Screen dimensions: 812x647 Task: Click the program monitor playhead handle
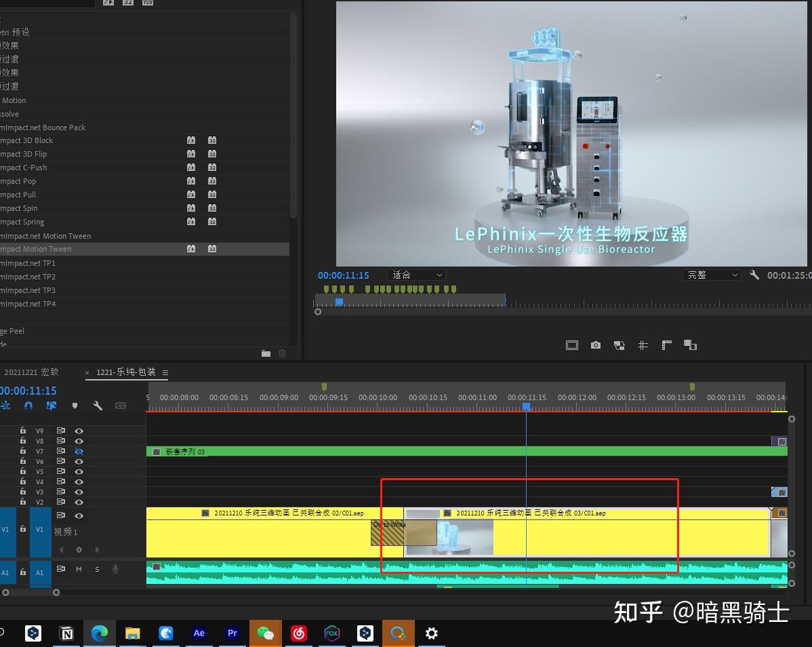339,302
